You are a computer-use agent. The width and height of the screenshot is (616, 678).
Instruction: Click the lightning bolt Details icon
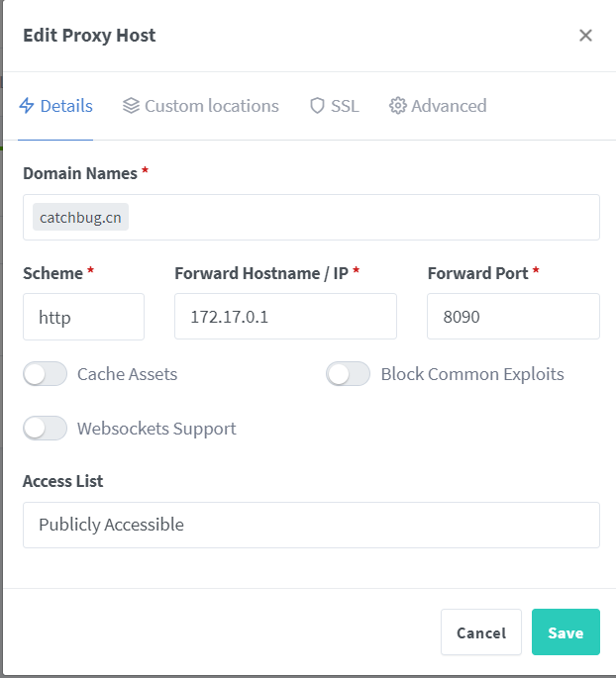tap(27, 106)
